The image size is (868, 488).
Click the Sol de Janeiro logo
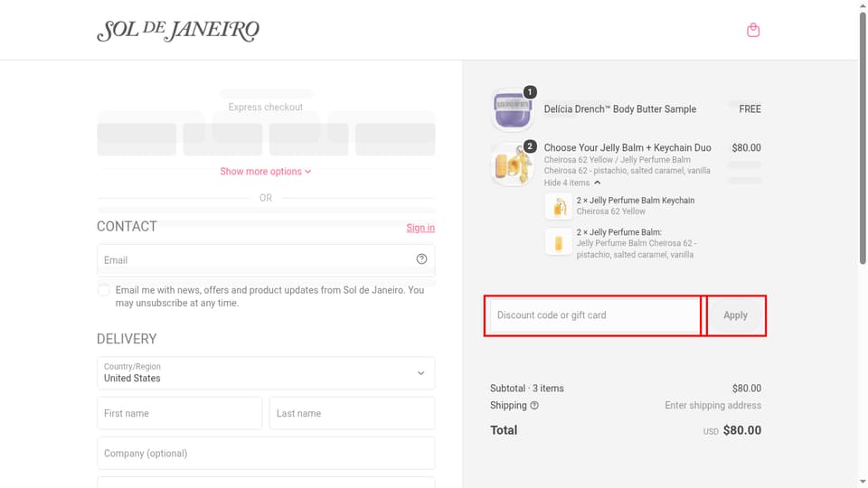178,31
